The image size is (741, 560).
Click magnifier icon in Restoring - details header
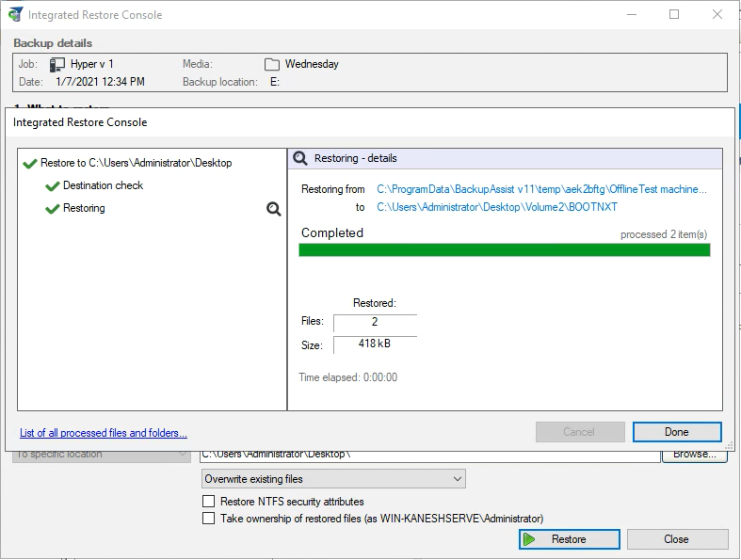coord(300,159)
